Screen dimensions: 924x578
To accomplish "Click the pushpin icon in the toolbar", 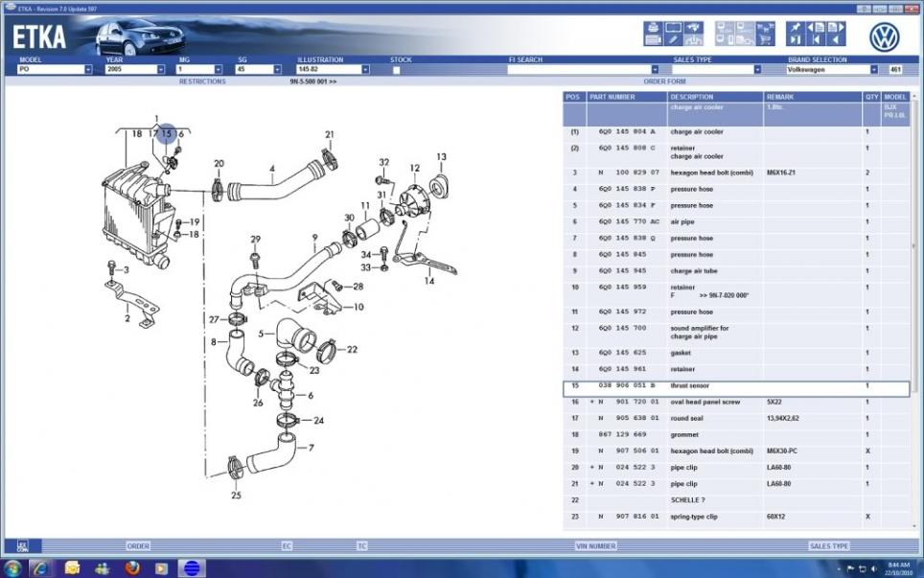I will [x=795, y=27].
